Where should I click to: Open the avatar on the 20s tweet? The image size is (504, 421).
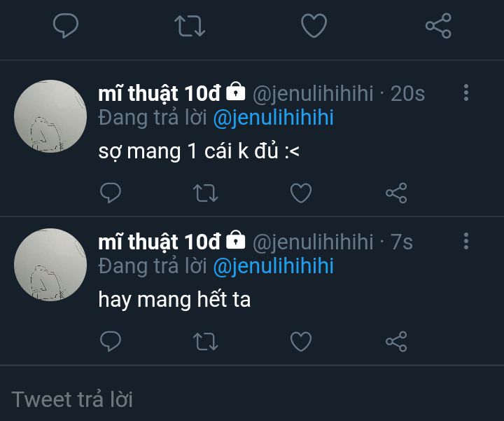pyautogui.click(x=50, y=116)
